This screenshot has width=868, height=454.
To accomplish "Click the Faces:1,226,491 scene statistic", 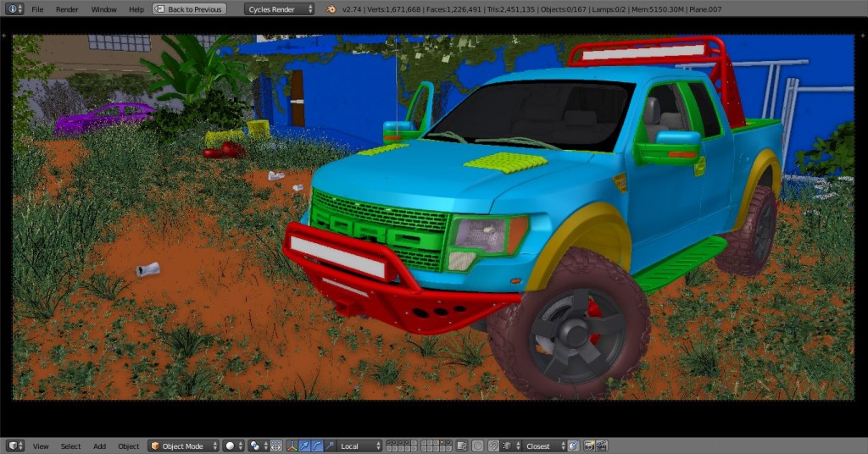I will coord(453,9).
